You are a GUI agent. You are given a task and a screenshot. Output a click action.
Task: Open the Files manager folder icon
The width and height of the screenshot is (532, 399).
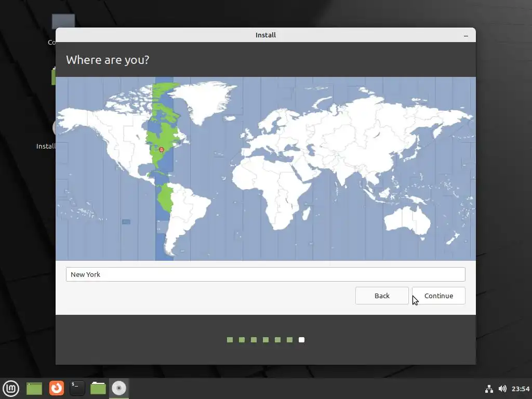pos(98,389)
